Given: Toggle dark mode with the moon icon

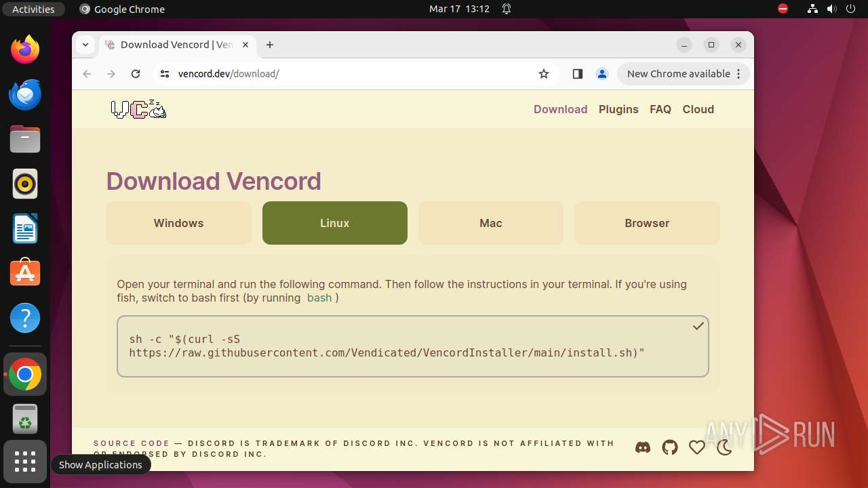Looking at the screenshot, I should coord(724,447).
